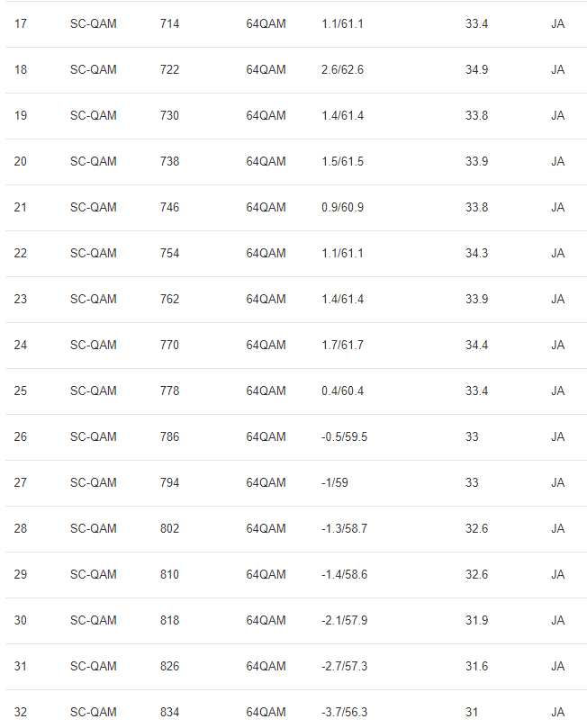The height and width of the screenshot is (728, 587).
Task: Select the SNR value 31.9
Action: tap(476, 620)
